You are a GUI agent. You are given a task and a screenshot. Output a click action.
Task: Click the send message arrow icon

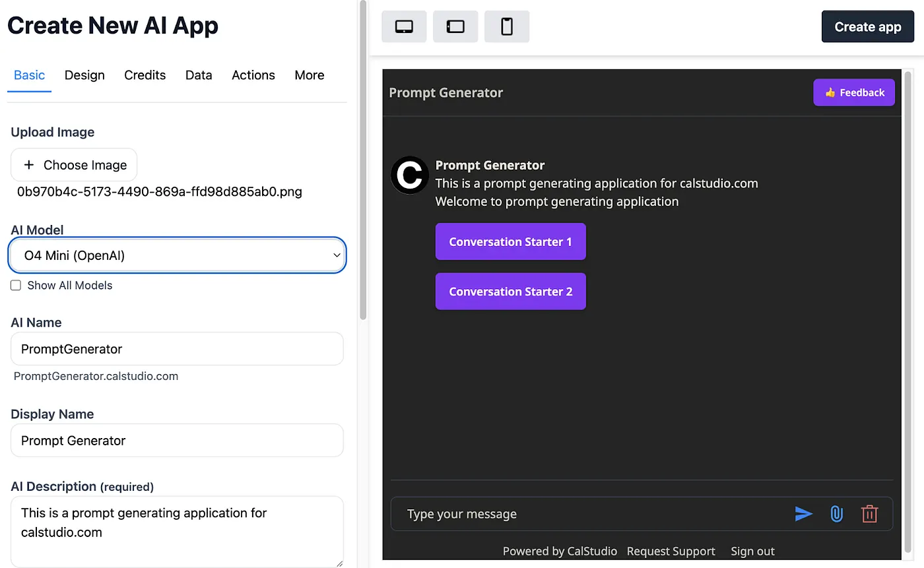pyautogui.click(x=804, y=514)
